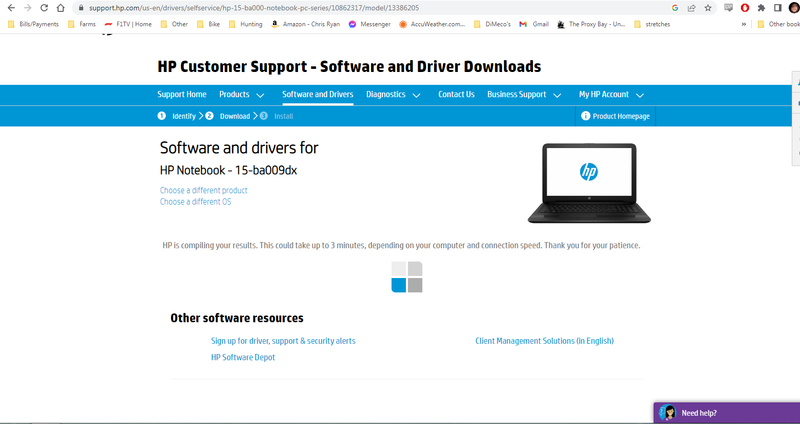Open the Messenger bookmark
800x424 pixels.
369,24
